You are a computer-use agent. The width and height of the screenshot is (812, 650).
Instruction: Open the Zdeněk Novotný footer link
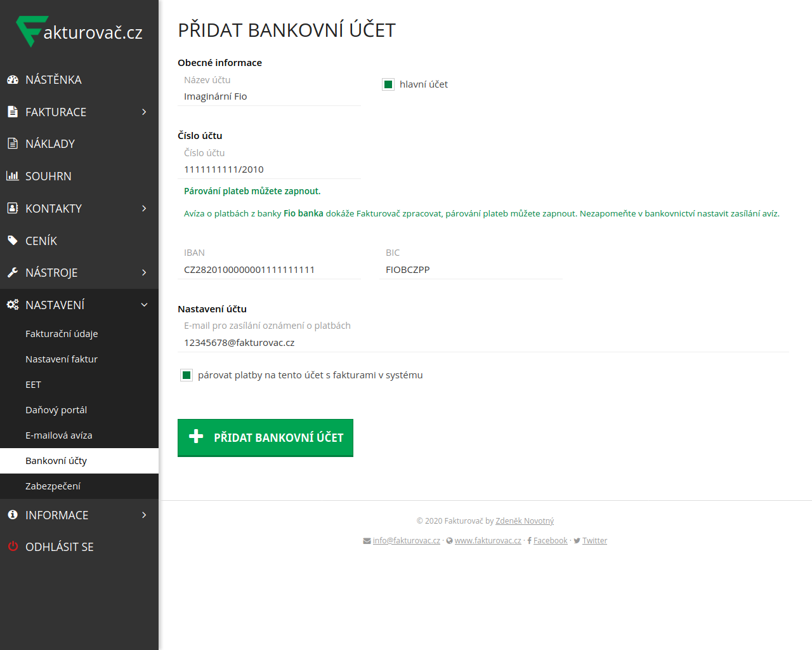click(525, 521)
